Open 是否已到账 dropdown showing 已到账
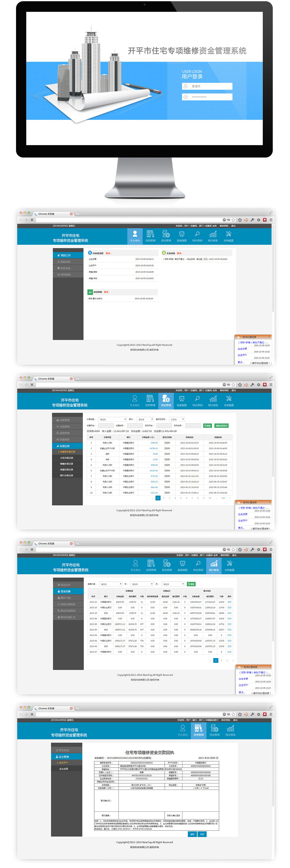This screenshot has width=290, height=868. 177,419
